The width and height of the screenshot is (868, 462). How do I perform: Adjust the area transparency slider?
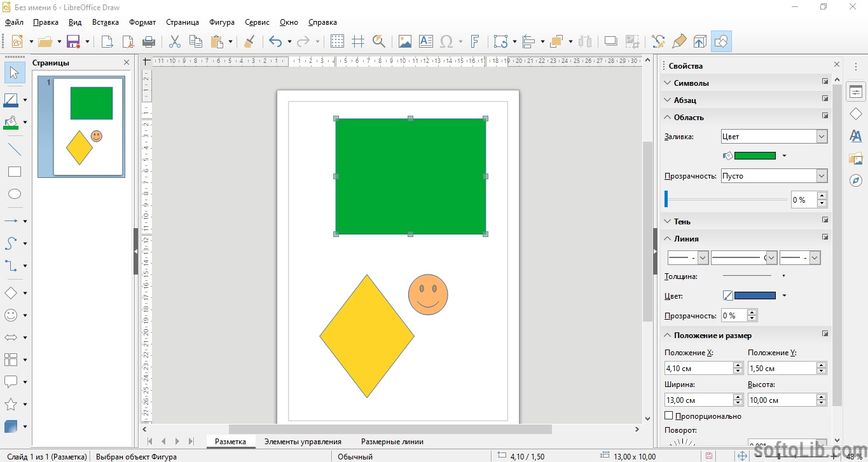click(x=726, y=200)
